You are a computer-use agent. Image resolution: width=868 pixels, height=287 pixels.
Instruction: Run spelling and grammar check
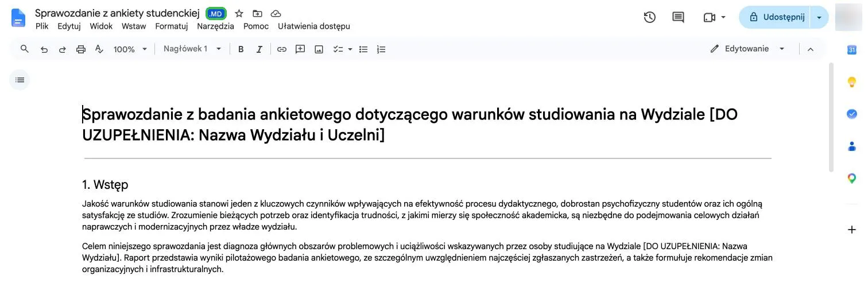click(99, 49)
